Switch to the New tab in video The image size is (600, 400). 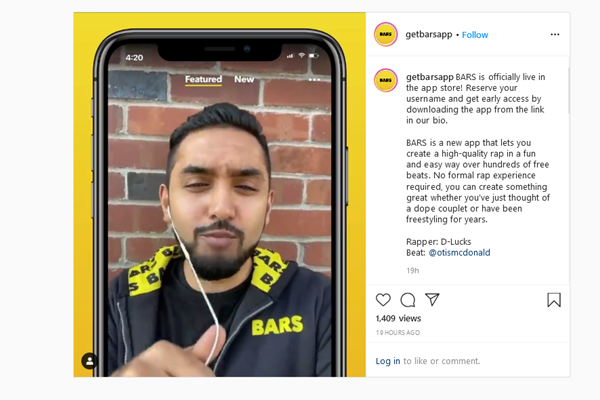tap(244, 79)
